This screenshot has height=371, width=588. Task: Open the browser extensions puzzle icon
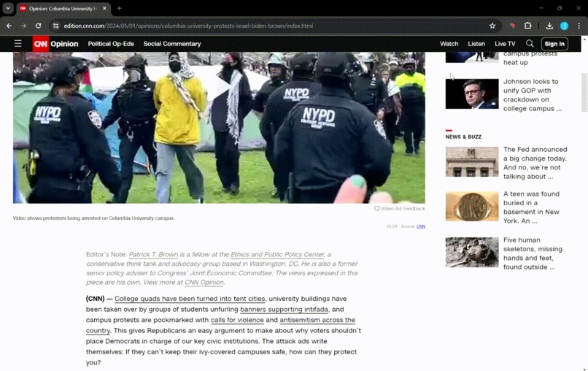coord(527,26)
